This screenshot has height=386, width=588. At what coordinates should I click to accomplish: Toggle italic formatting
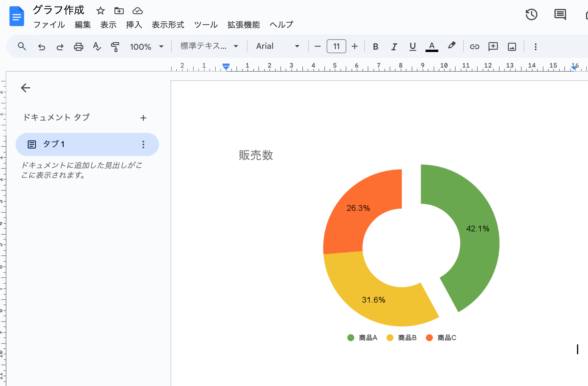point(394,46)
